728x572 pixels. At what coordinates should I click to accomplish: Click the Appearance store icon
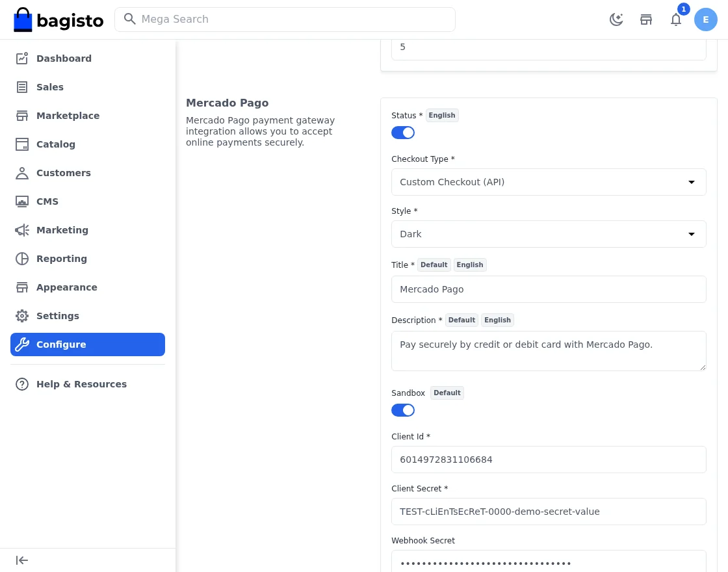pyautogui.click(x=22, y=287)
